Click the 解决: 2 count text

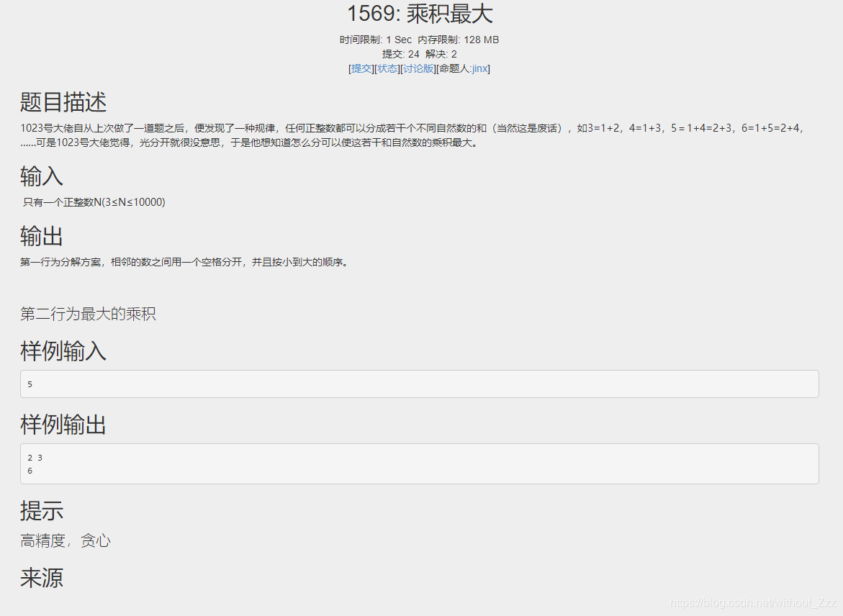[x=441, y=54]
